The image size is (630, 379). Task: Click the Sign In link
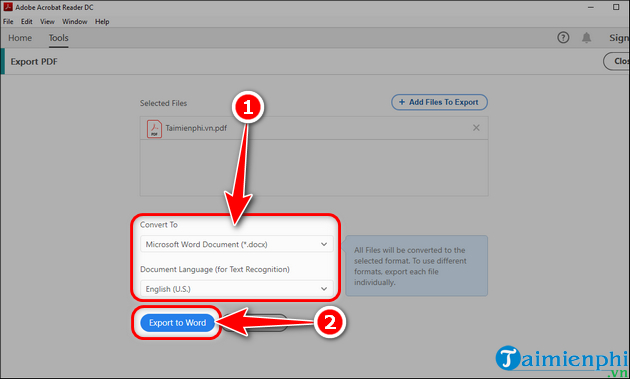[x=619, y=38]
